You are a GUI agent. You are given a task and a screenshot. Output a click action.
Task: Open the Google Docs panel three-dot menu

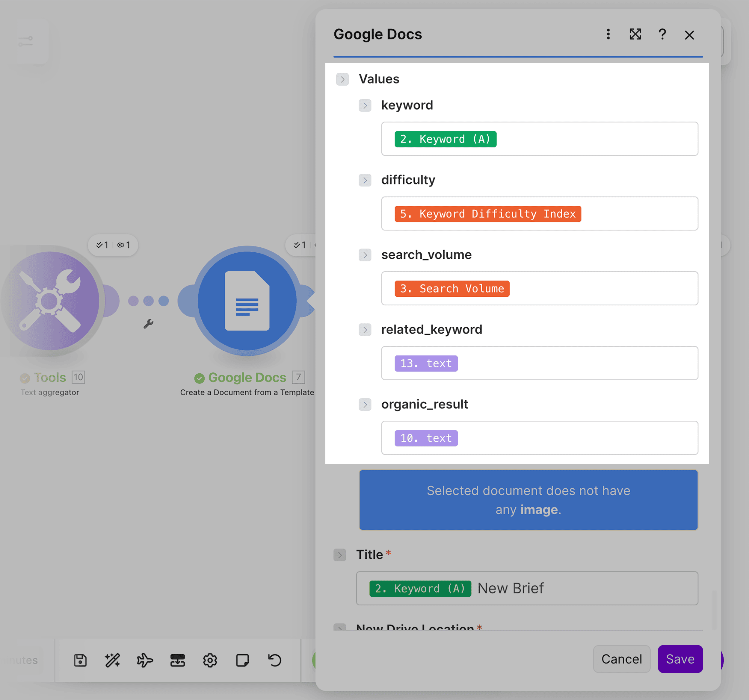point(608,34)
